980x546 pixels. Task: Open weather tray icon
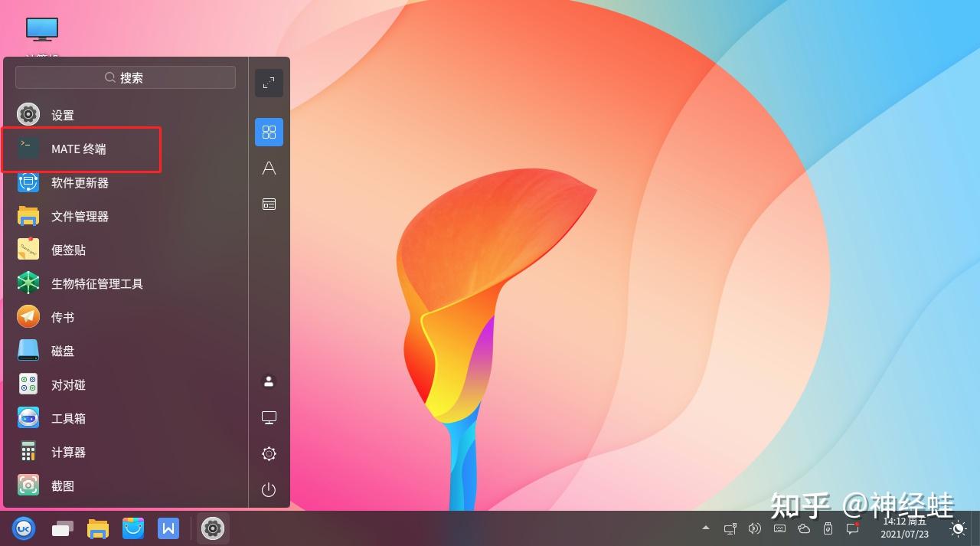point(804,528)
